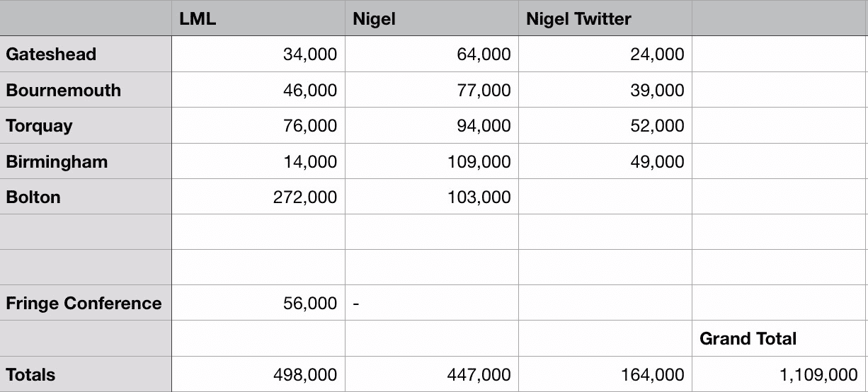This screenshot has width=868, height=392.
Task: Click the Gateshead row label
Action: (86, 54)
